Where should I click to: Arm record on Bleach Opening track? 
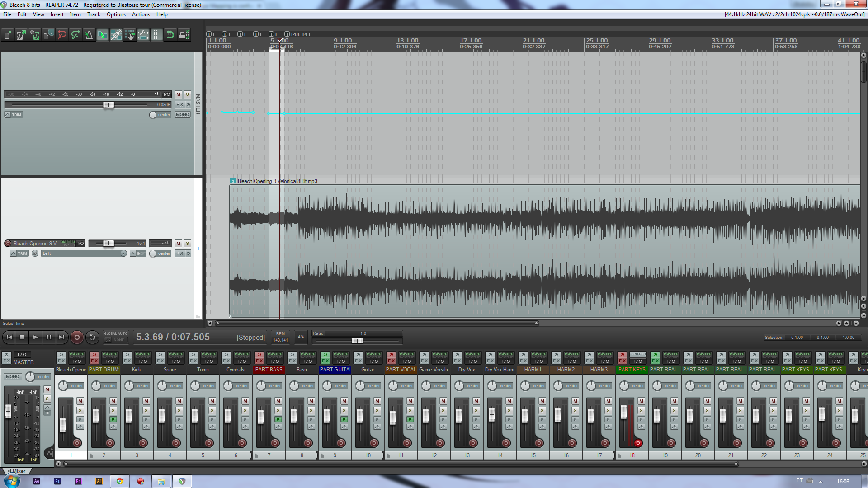(8, 244)
